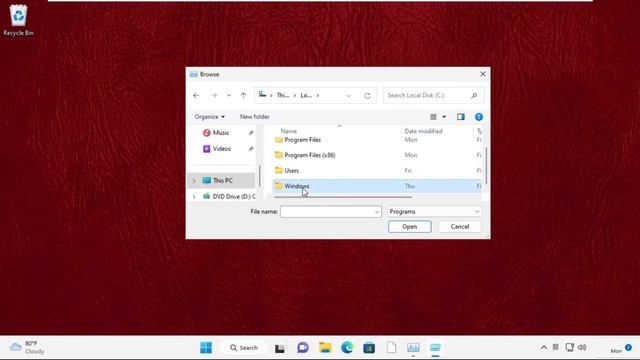The height and width of the screenshot is (360, 640).
Task: Select the Users folder
Action: pyautogui.click(x=291, y=171)
